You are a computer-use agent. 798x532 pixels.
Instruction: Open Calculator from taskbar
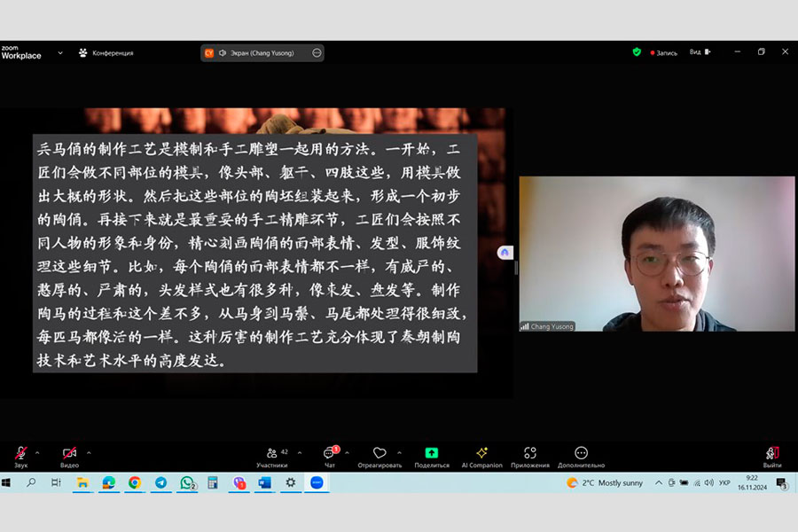tap(213, 482)
